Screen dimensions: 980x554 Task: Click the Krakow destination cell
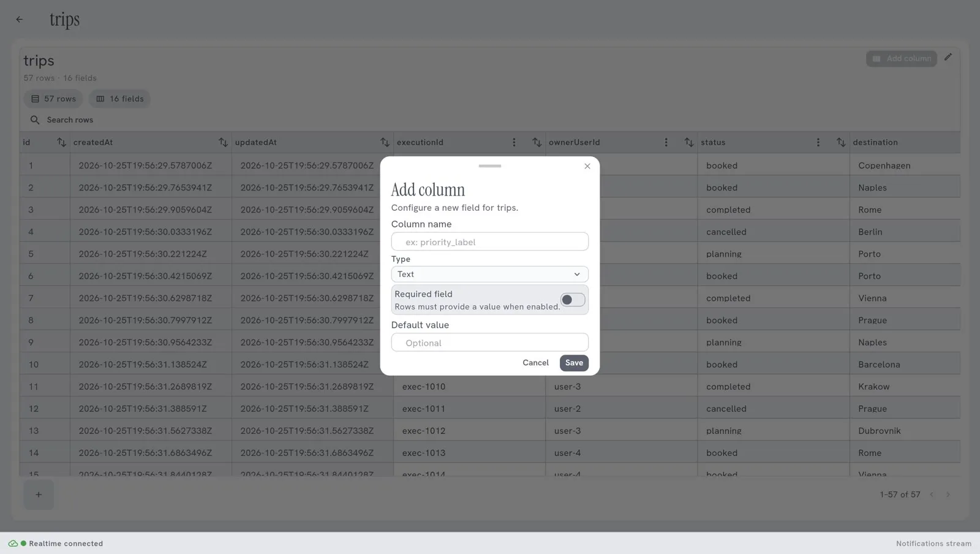(905, 387)
